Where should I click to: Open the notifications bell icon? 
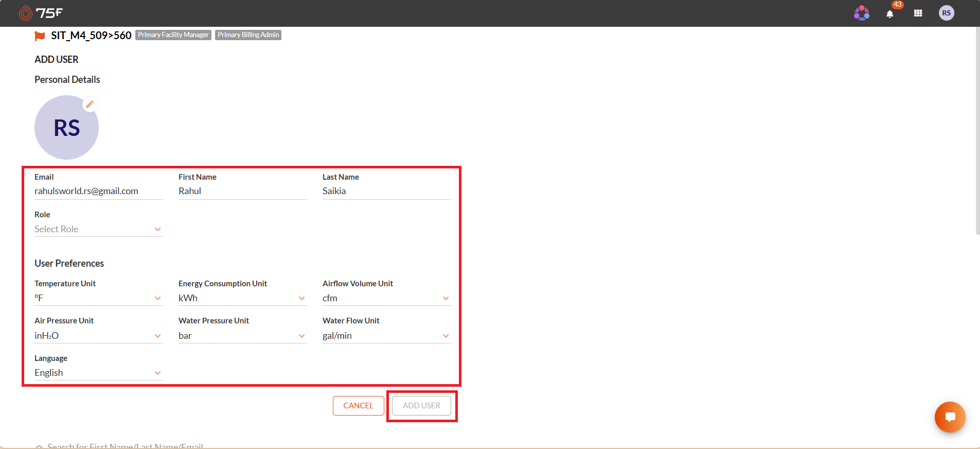coord(890,14)
